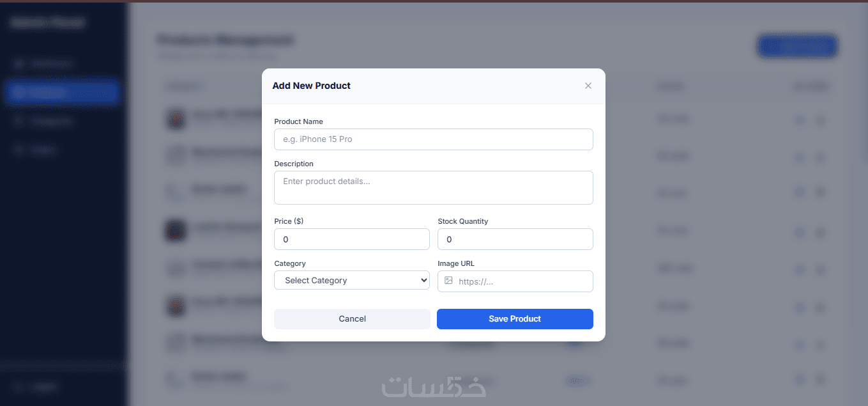Select the highlighted blue item in blurred sidebar
The height and width of the screenshot is (406, 868).
[x=62, y=92]
